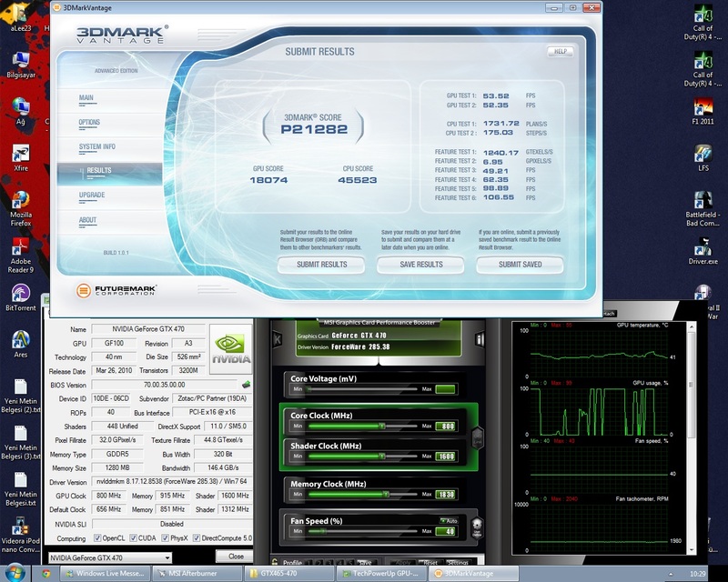Open the Afterburner information i icon
The image size is (728, 582).
point(480,339)
